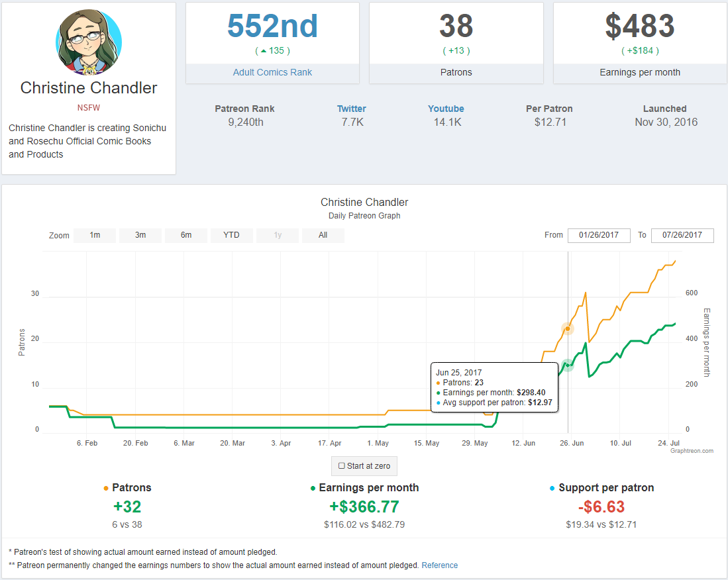Select the disabled 1y zoom button
The image size is (728, 580).
(x=278, y=235)
